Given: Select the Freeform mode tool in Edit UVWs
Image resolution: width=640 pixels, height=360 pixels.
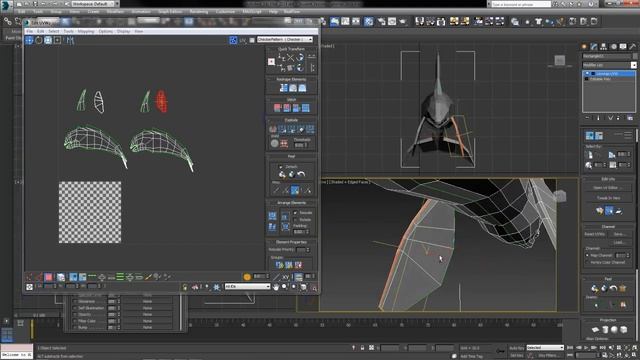Looking at the screenshot, I should click(58, 40).
